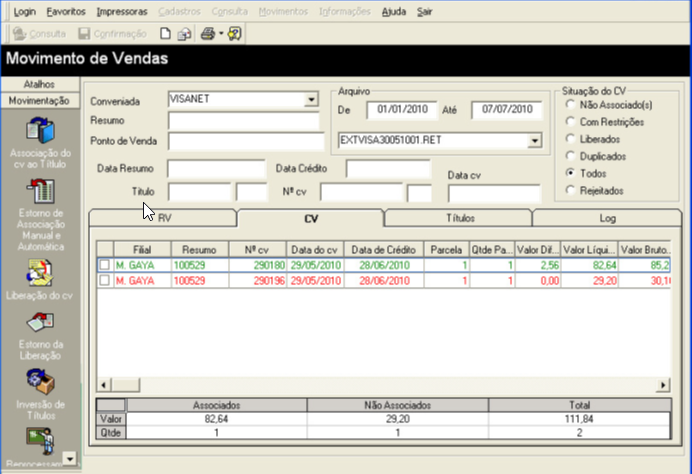
Task: Switch to the Log tab
Action: tap(607, 218)
